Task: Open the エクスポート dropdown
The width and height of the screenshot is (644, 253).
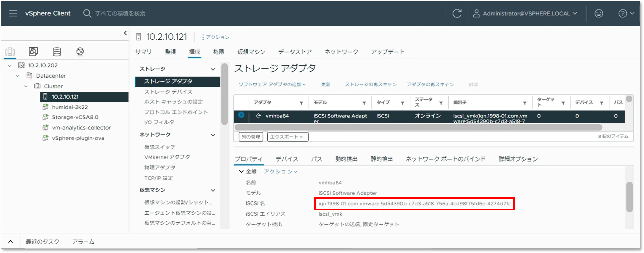Action: click(x=287, y=137)
